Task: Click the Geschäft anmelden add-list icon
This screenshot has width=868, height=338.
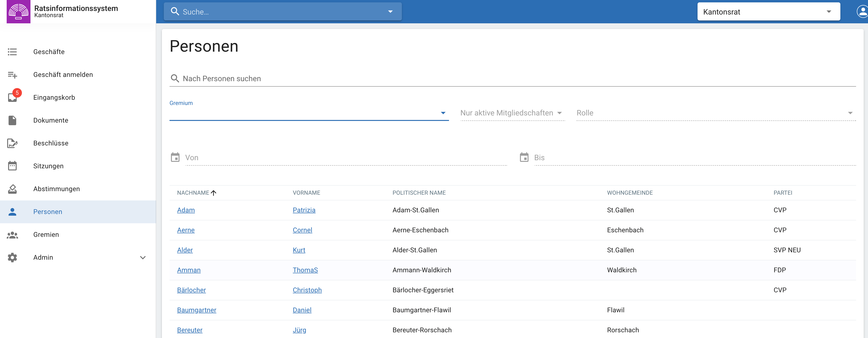Action: (x=12, y=75)
